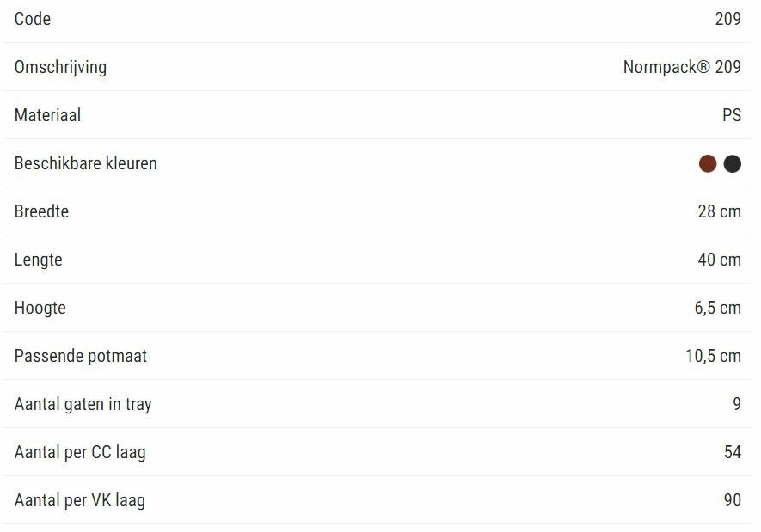Click the Beschikbare kleuren label
This screenshot has width=761, height=532.
tap(86, 163)
